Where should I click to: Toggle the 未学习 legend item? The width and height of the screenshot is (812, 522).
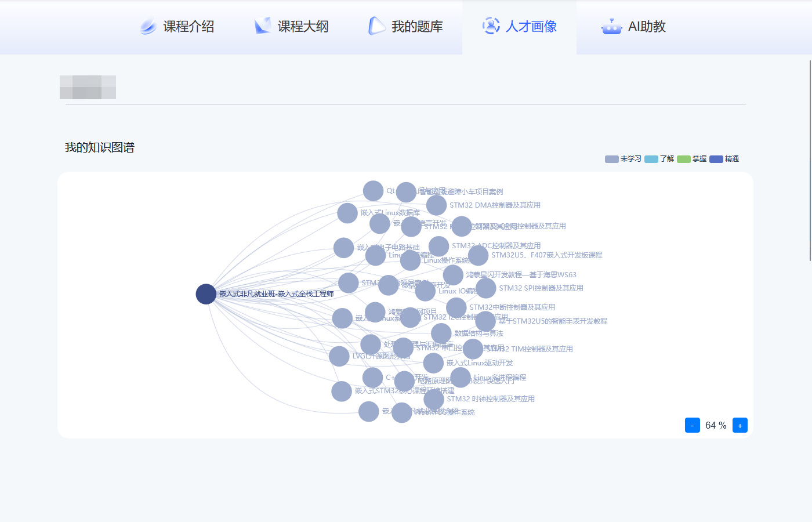(x=623, y=159)
